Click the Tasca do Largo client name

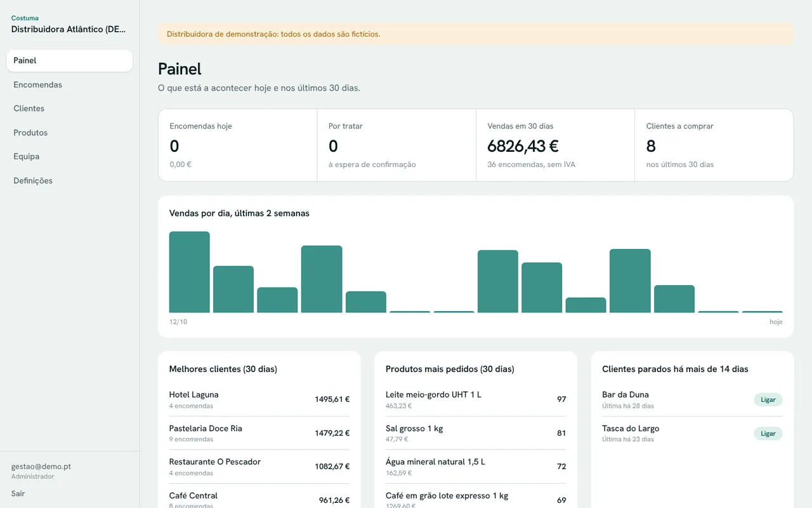(x=631, y=428)
